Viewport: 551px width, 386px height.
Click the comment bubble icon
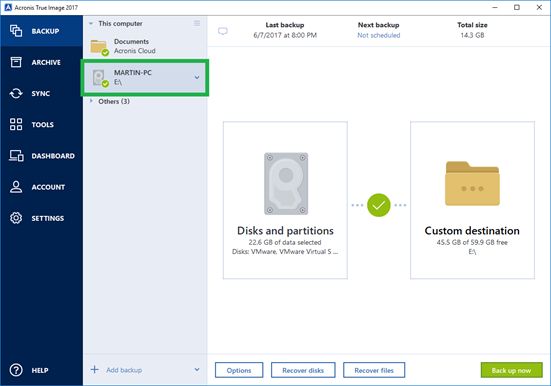click(x=223, y=31)
